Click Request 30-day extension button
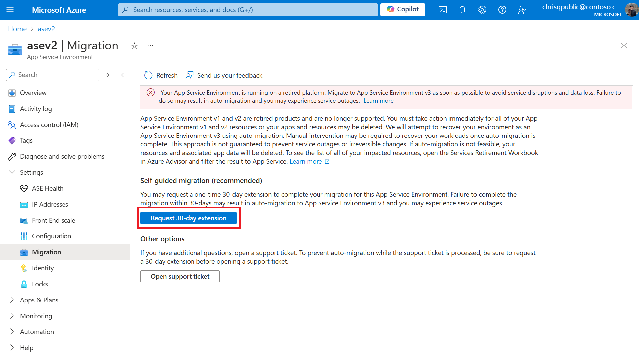 point(189,218)
